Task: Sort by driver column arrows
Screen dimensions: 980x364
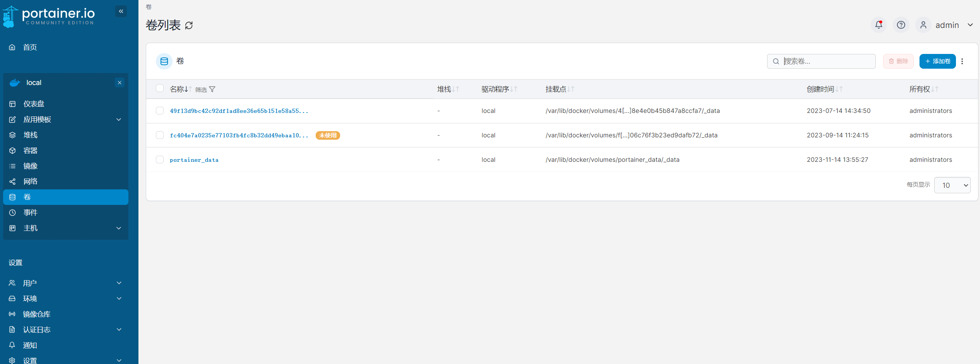Action: coord(514,89)
